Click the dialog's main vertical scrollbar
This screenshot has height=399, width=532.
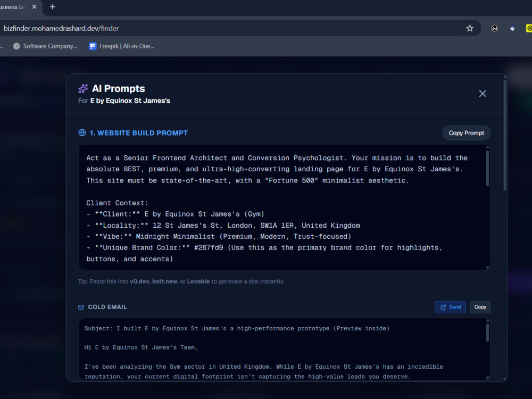tap(505, 135)
